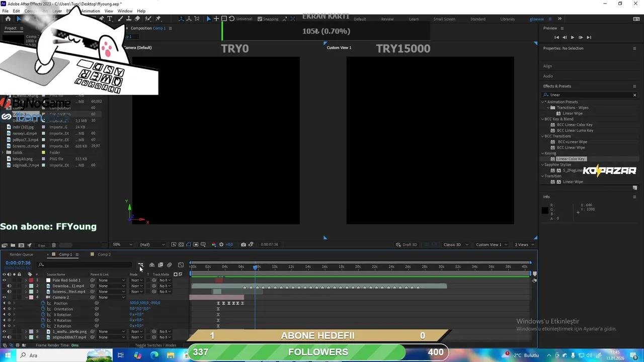Open the Classic 3D renderer dropdown
Screen dimensions: 644x362
pyautogui.click(x=455, y=244)
